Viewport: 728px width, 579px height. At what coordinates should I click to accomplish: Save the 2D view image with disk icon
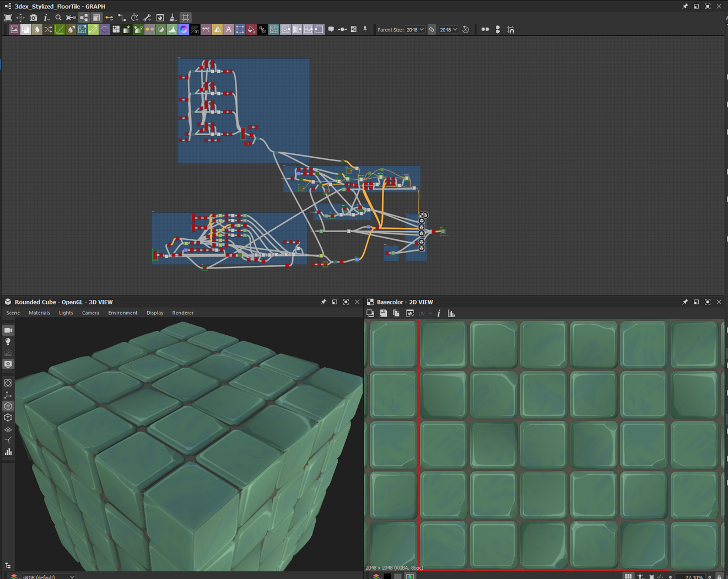tap(383, 313)
